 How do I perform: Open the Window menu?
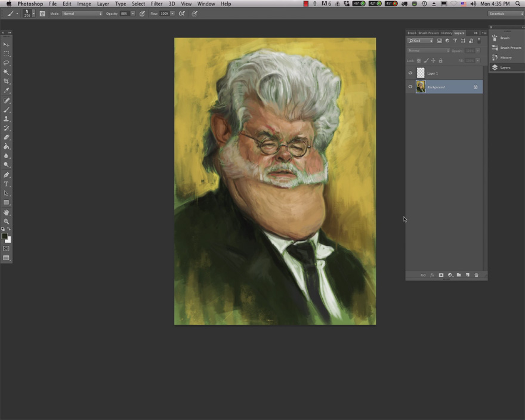click(206, 4)
